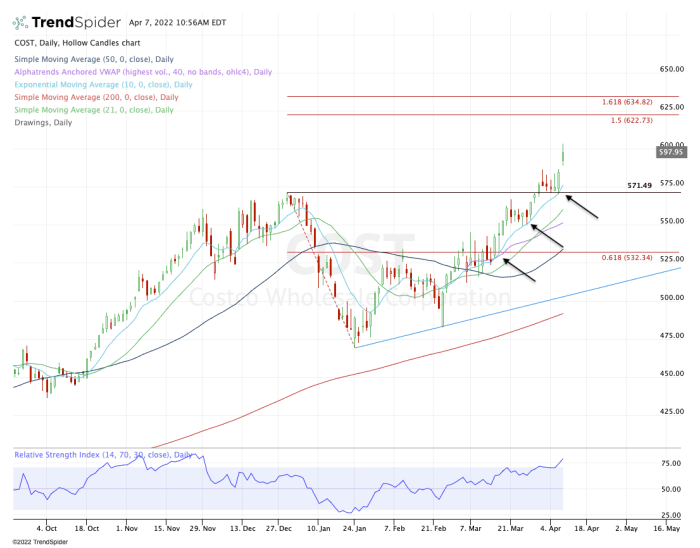The width and height of the screenshot is (700, 548).
Task: Click the 29. Nov date label
Action: [x=203, y=528]
